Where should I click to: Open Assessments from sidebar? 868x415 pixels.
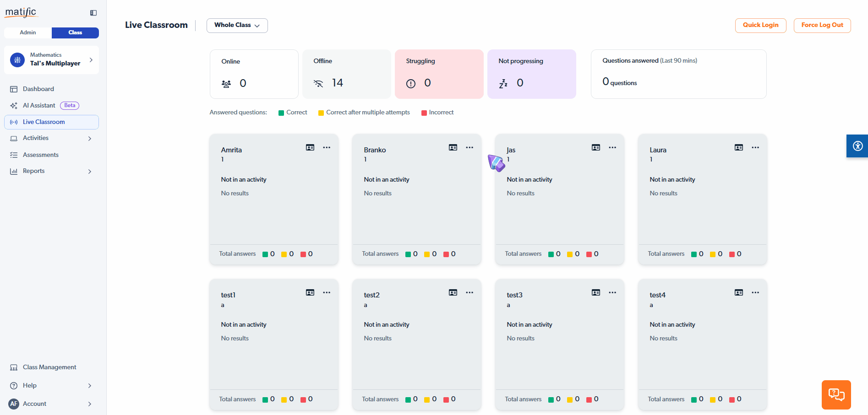[41, 155]
